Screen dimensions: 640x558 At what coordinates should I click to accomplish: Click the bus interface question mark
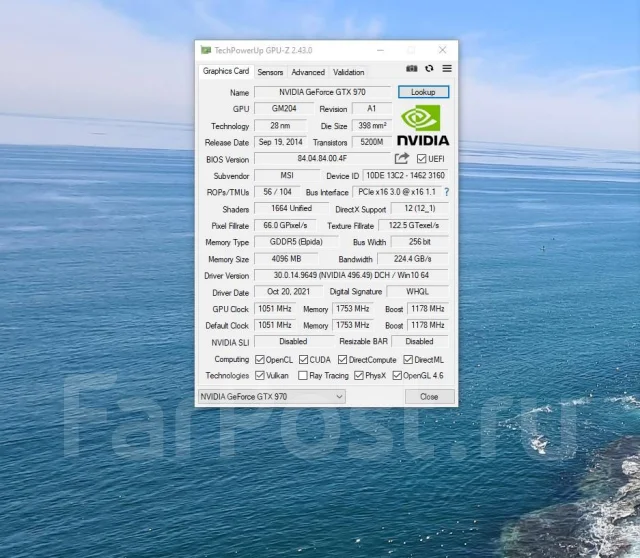(447, 192)
